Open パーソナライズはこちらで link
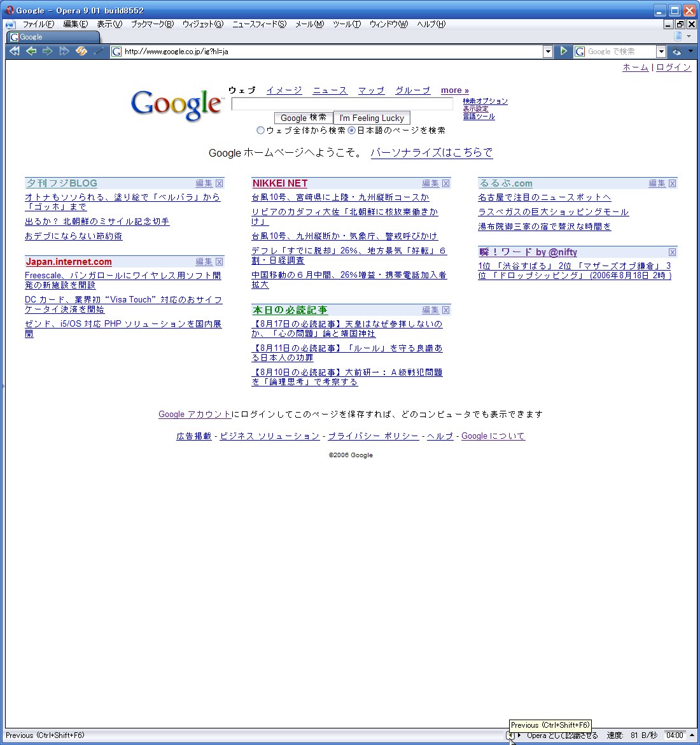The image size is (700, 745). (431, 153)
